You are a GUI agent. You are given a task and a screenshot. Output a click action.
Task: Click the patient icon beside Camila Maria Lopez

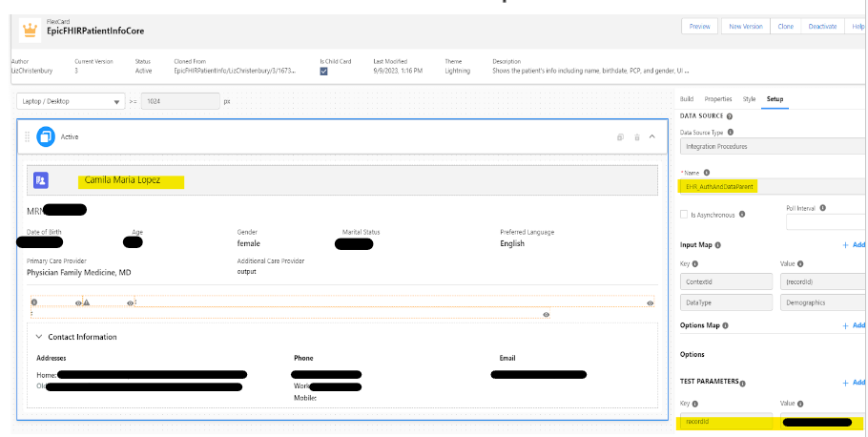tap(41, 180)
